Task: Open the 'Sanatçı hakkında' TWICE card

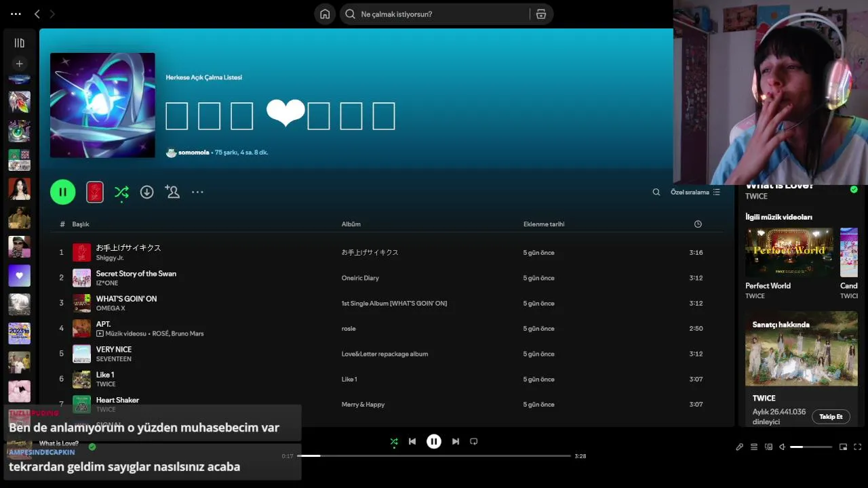Action: click(802, 369)
